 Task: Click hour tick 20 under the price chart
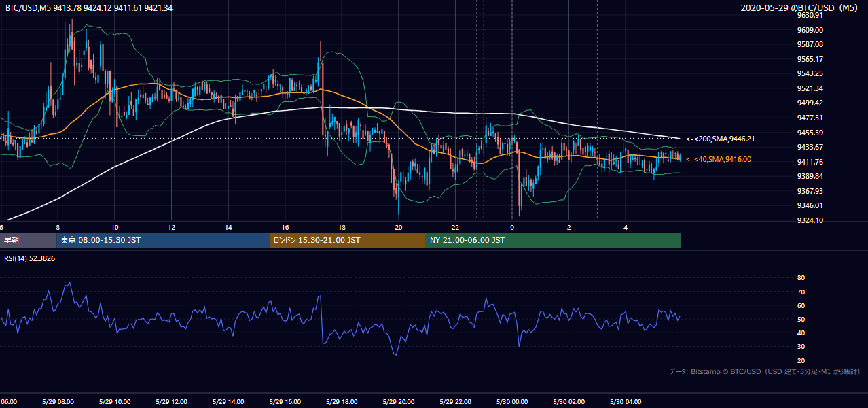pos(399,227)
